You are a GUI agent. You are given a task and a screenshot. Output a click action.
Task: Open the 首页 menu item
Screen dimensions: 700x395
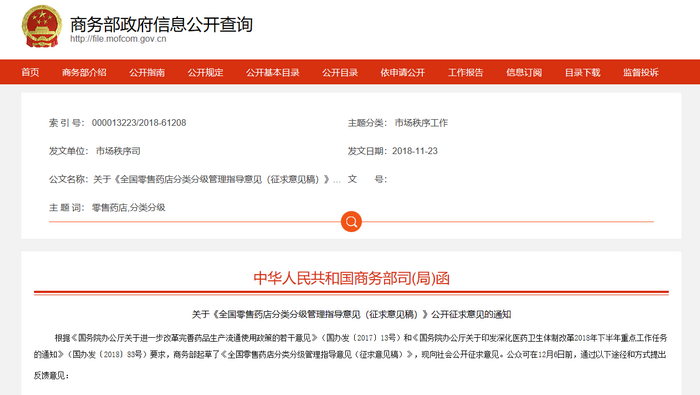(x=30, y=72)
